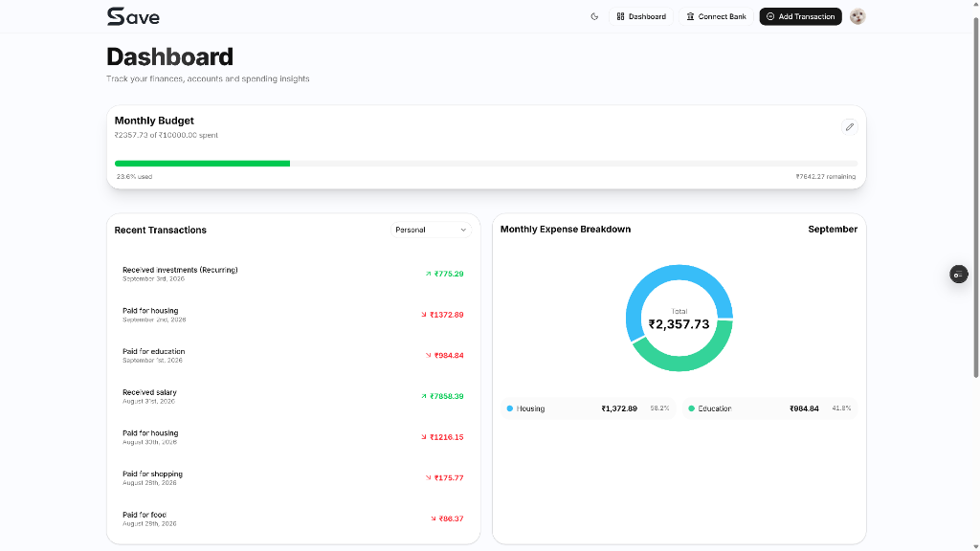980x551 pixels.
Task: Select the Paid for food transaction
Action: (x=293, y=518)
